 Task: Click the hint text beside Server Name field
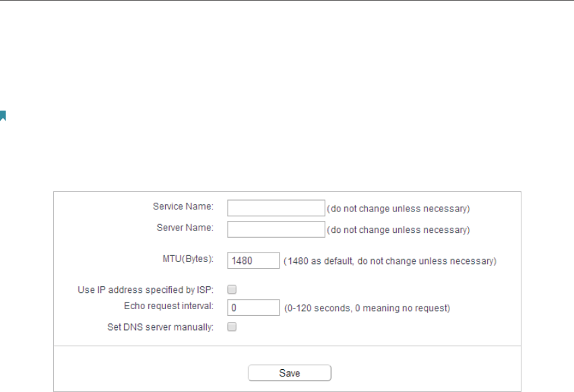398,230
